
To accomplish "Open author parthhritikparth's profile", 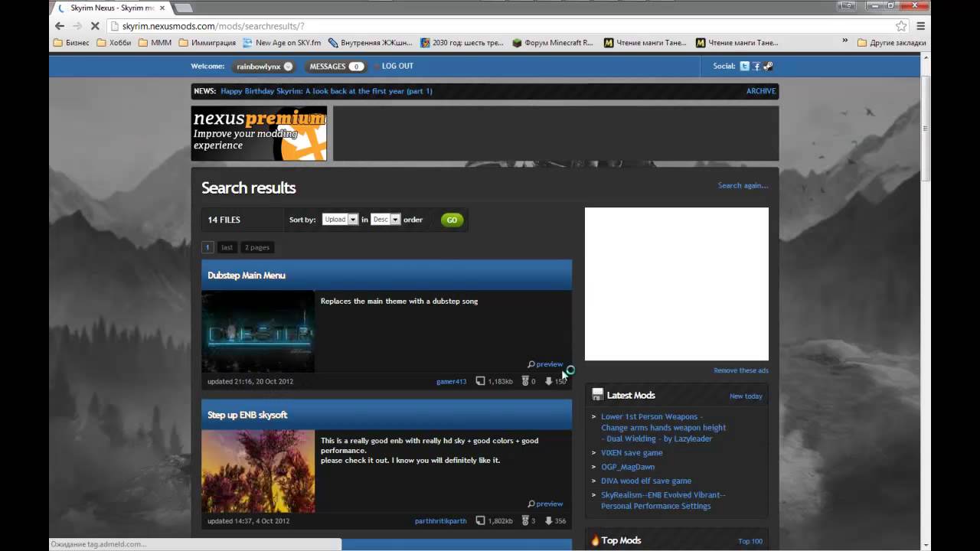I will [440, 521].
